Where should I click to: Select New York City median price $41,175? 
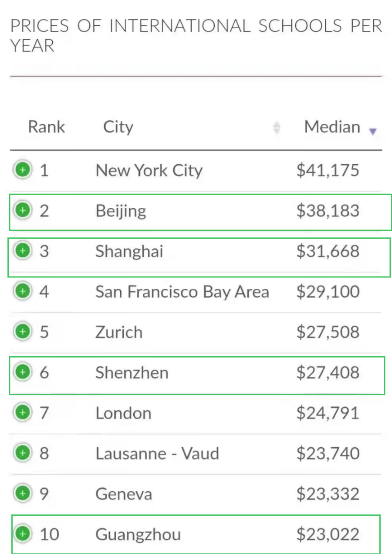click(328, 170)
